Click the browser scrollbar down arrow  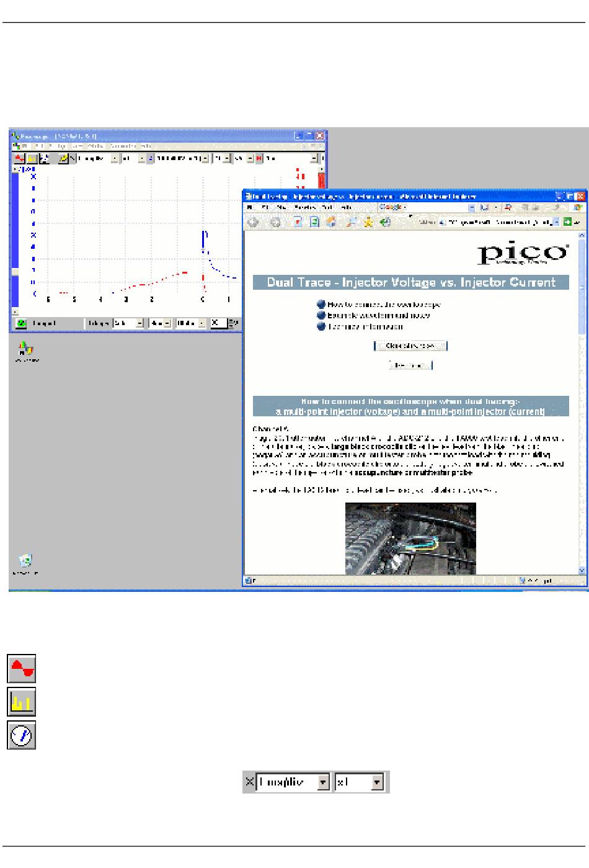click(x=582, y=570)
